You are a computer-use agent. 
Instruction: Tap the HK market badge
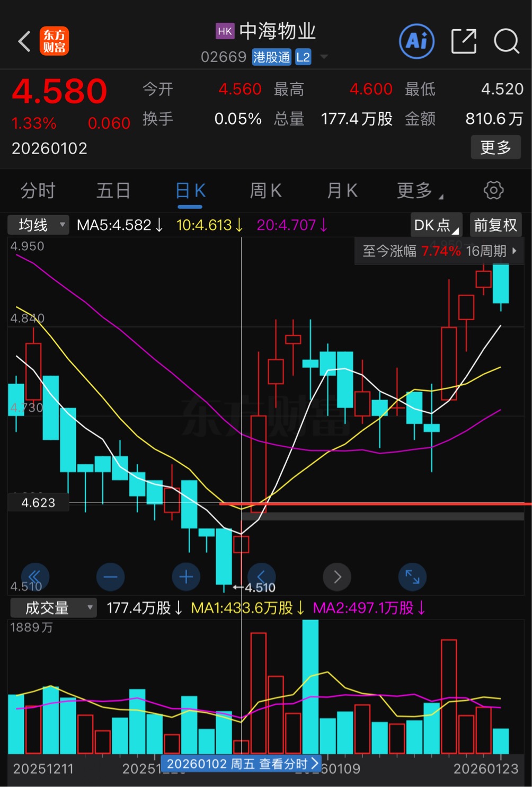pyautogui.click(x=225, y=31)
